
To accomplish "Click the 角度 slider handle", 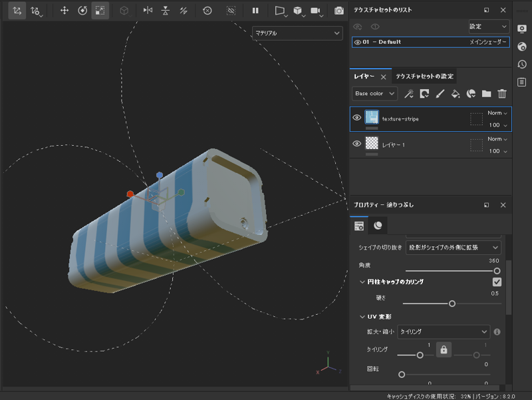I will (497, 271).
